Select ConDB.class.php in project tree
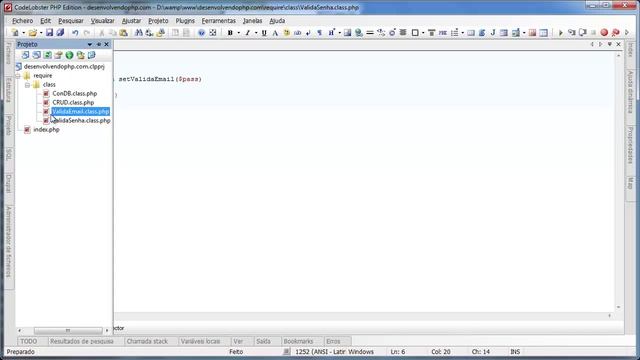The height and width of the screenshot is (360, 640). tap(75, 93)
